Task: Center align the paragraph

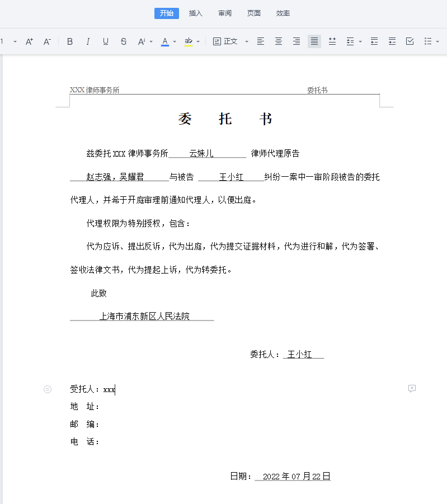Action: pyautogui.click(x=279, y=41)
